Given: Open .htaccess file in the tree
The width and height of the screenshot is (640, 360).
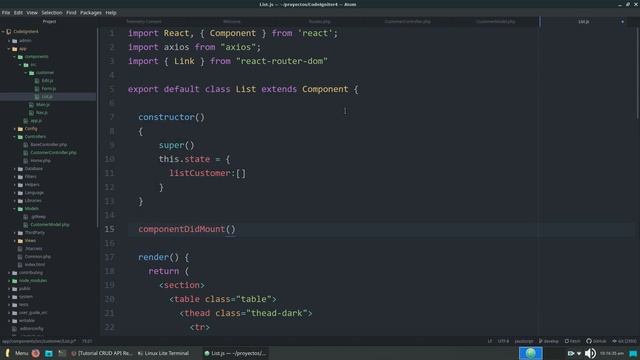Looking at the screenshot, I should click(x=33, y=249).
